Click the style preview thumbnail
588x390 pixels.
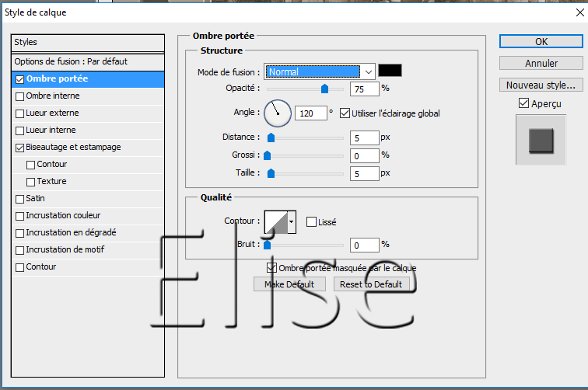[540, 141]
